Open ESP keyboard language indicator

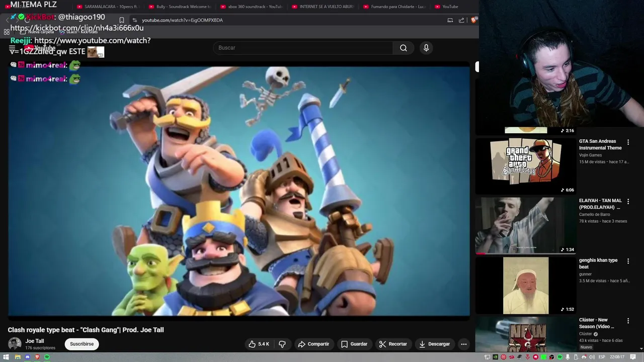pyautogui.click(x=602, y=357)
